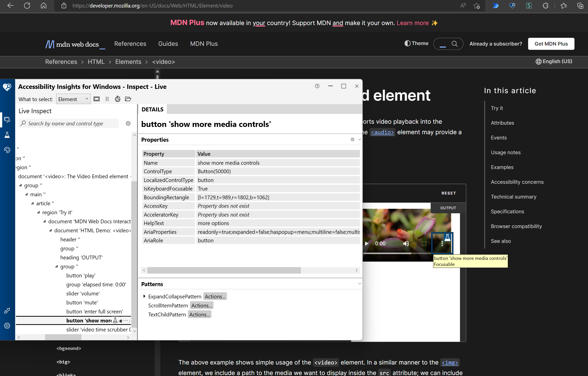Click the connected devices plug icon
588x376 pixels.
pyautogui.click(x=7, y=311)
